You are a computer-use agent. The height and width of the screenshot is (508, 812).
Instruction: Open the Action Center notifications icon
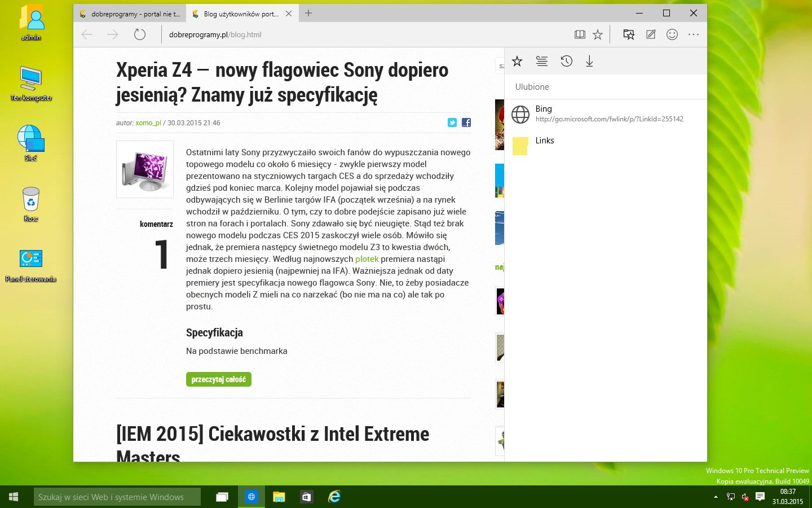point(760,497)
